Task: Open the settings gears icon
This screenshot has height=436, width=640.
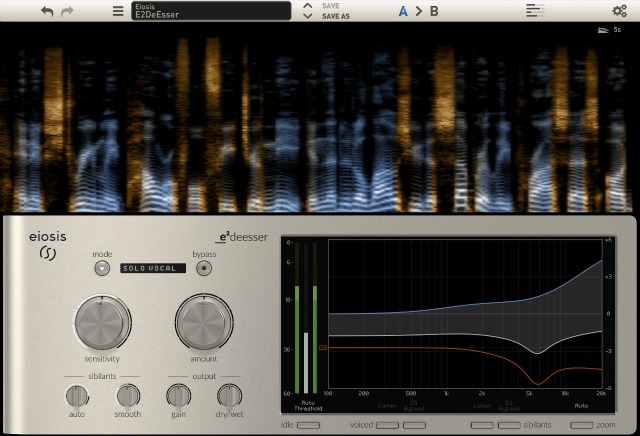Action: (x=620, y=11)
